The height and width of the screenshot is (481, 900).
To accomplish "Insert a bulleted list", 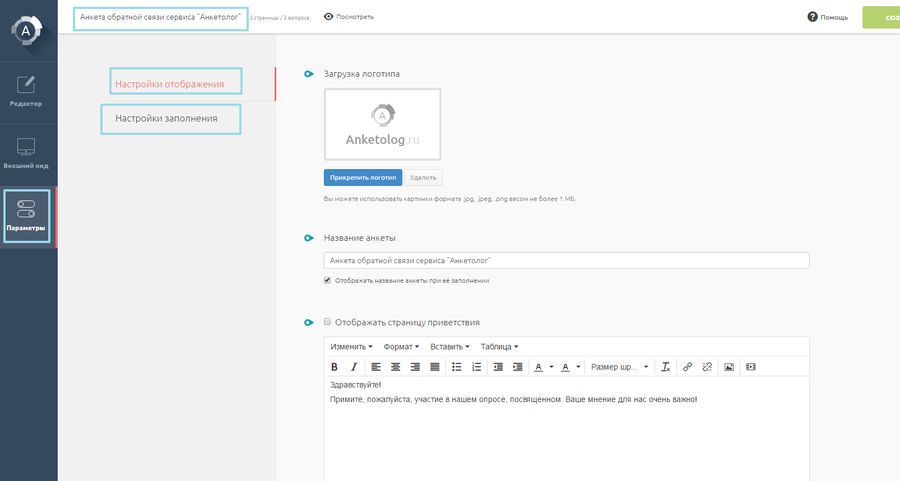I will tap(456, 367).
